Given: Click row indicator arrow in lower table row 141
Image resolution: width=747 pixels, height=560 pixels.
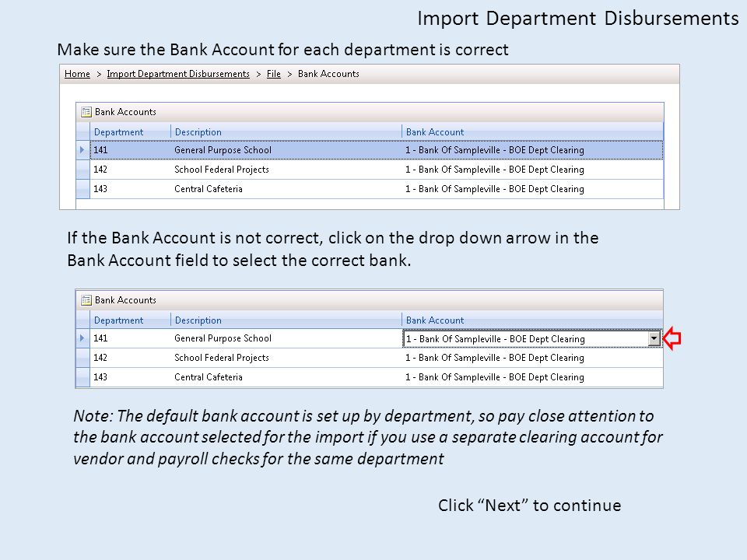Looking at the screenshot, I should (x=82, y=338).
